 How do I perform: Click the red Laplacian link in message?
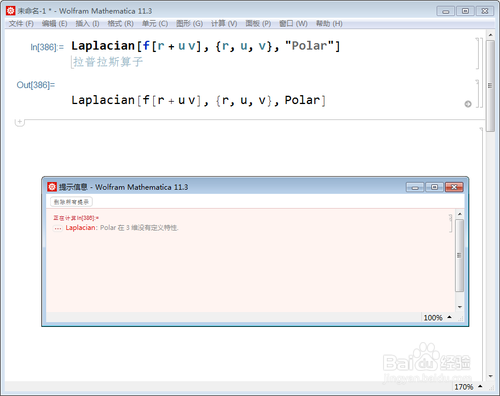click(80, 228)
